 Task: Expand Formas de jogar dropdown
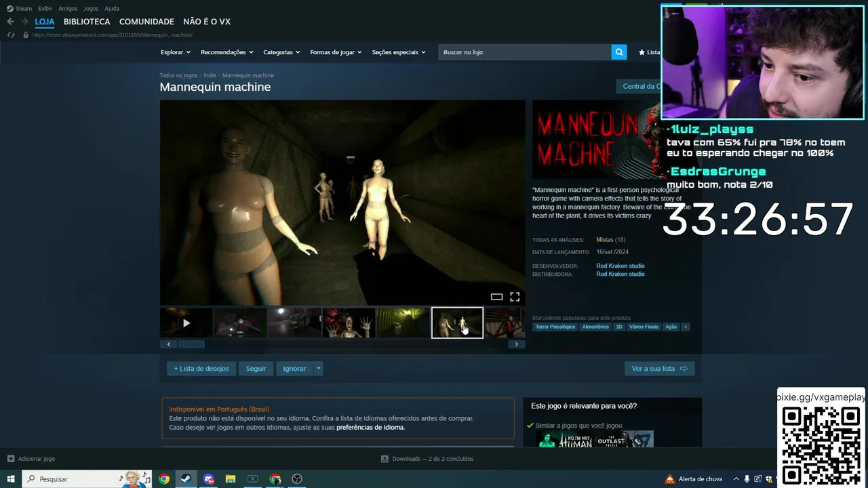click(336, 52)
